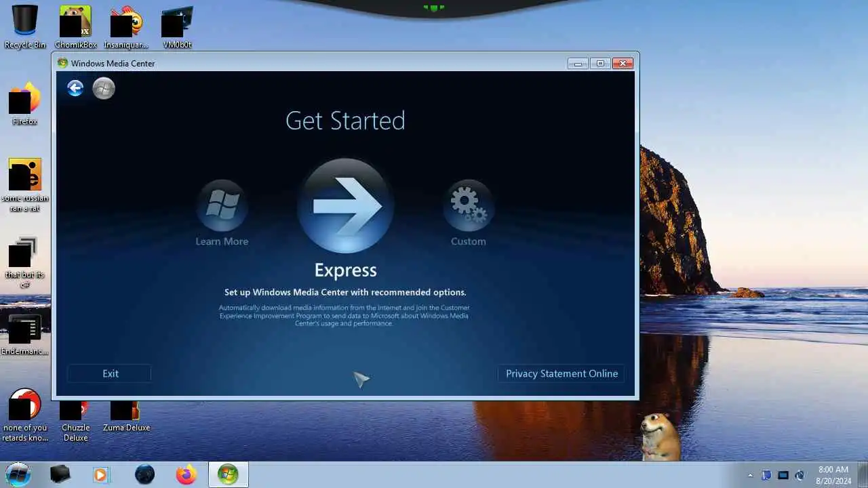Open the Windows Start menu

[18, 474]
